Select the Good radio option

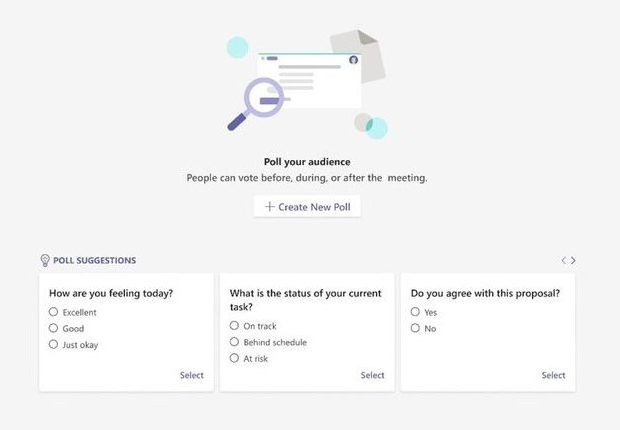(x=54, y=328)
